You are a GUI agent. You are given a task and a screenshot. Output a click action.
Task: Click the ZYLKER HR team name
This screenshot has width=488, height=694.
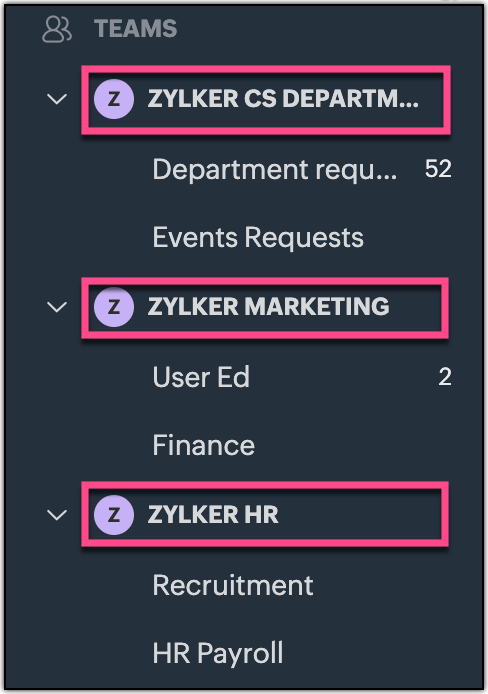pyautogui.click(x=213, y=515)
